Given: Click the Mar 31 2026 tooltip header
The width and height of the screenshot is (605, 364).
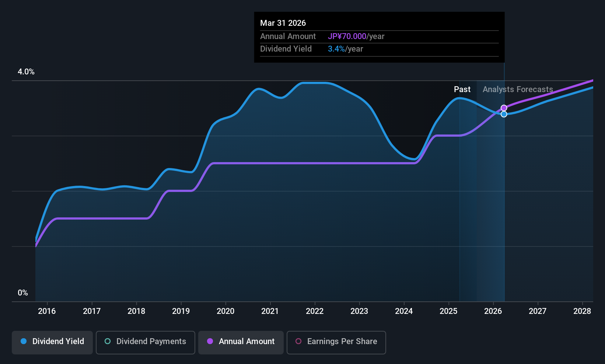Looking at the screenshot, I should coord(283,23).
